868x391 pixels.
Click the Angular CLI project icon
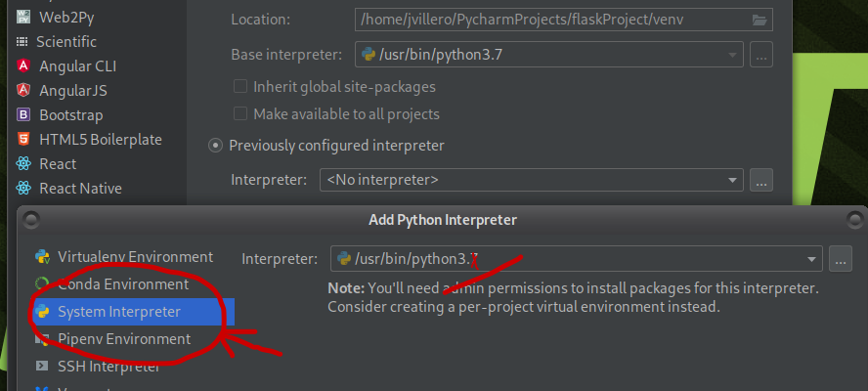pyautogui.click(x=22, y=66)
